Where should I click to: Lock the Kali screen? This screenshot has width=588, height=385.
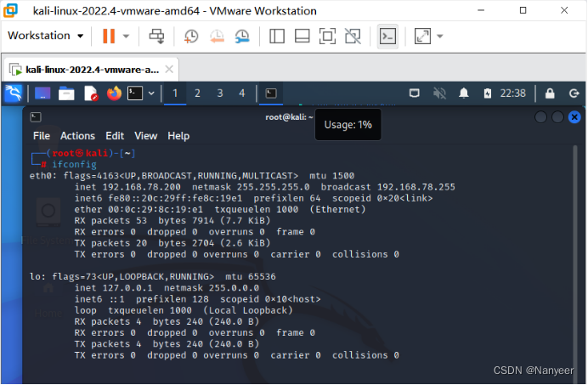[550, 93]
